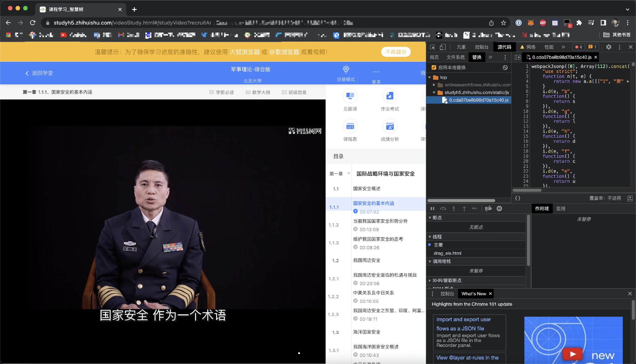Viewport: 636px width, 364px height.
Task: Collapse the 调用堆栈 call stack section
Action: 430,261
